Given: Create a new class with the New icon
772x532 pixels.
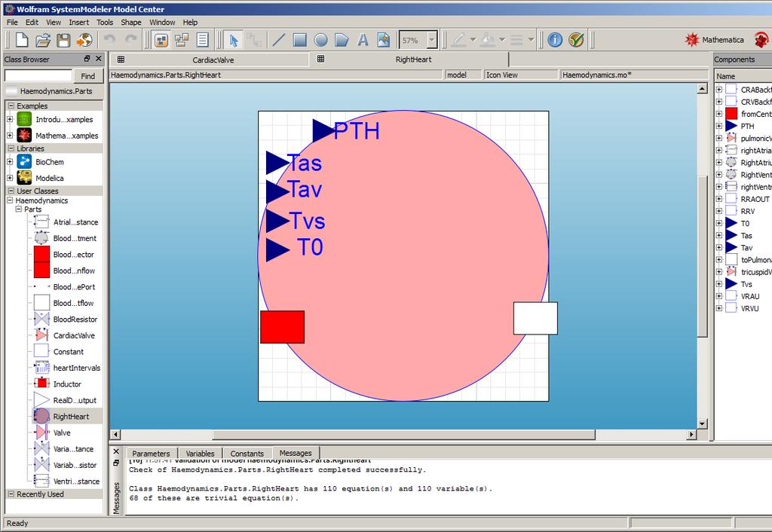Looking at the screenshot, I should pyautogui.click(x=22, y=40).
